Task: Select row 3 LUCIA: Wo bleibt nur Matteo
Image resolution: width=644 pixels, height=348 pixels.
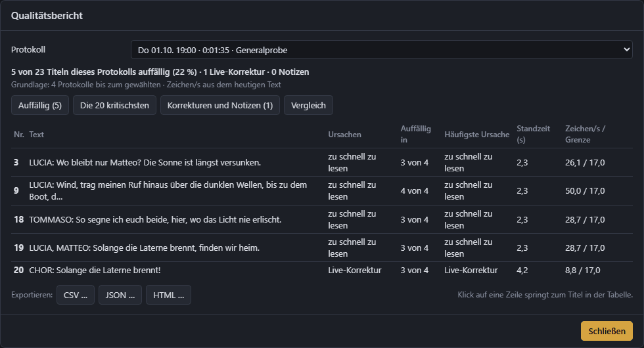Action: click(322, 163)
